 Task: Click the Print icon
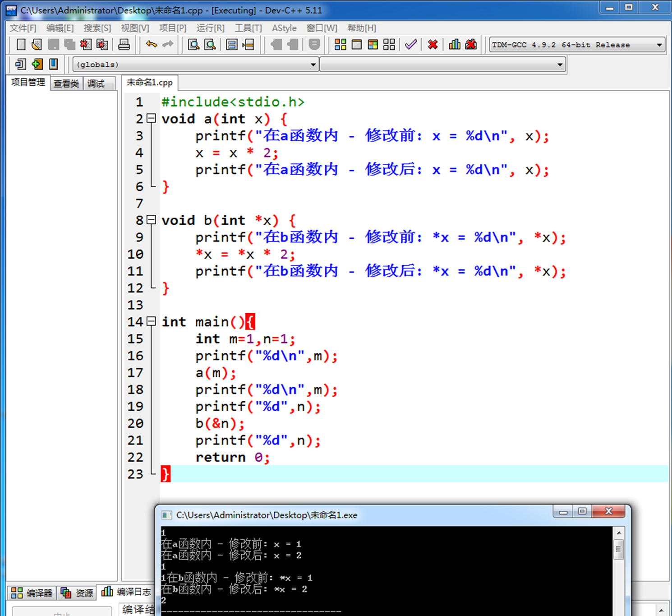pos(124,45)
